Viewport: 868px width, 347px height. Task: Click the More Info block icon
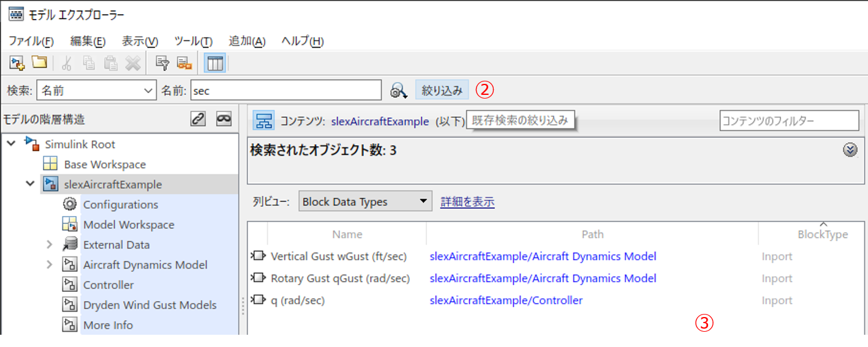(69, 325)
